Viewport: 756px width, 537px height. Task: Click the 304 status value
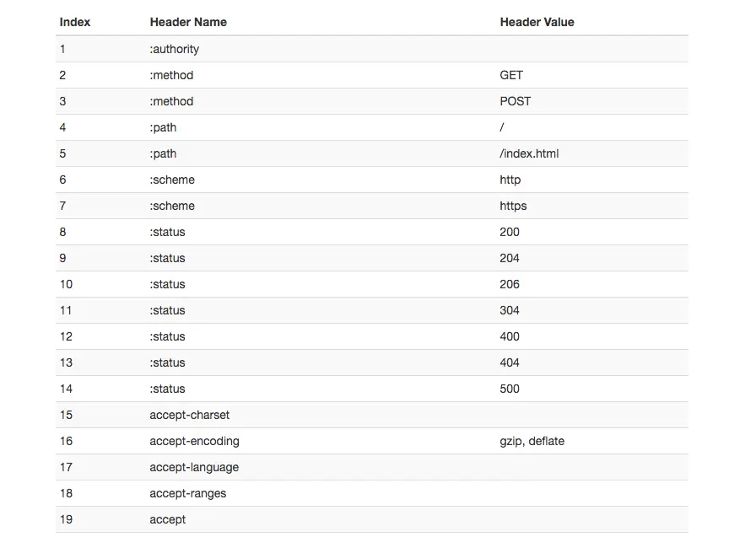coord(510,310)
